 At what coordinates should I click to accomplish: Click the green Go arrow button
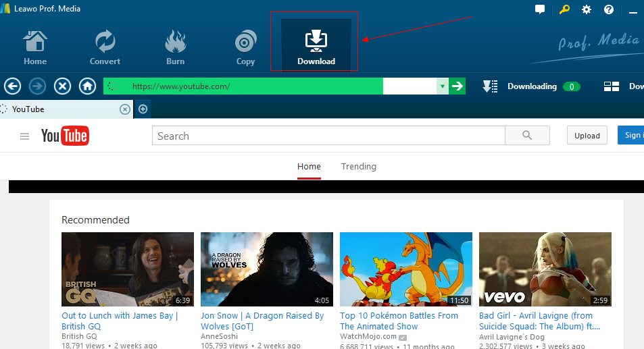[457, 86]
